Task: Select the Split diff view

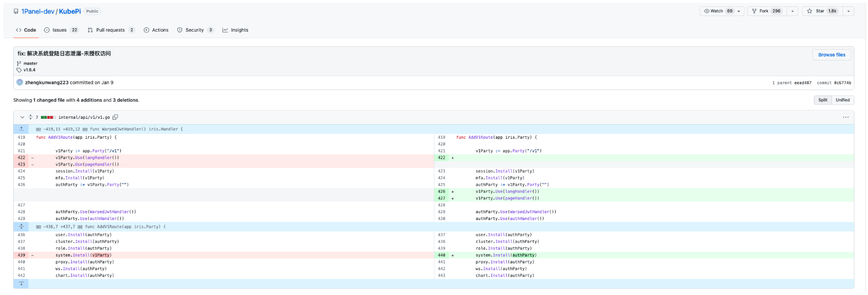Action: point(823,100)
